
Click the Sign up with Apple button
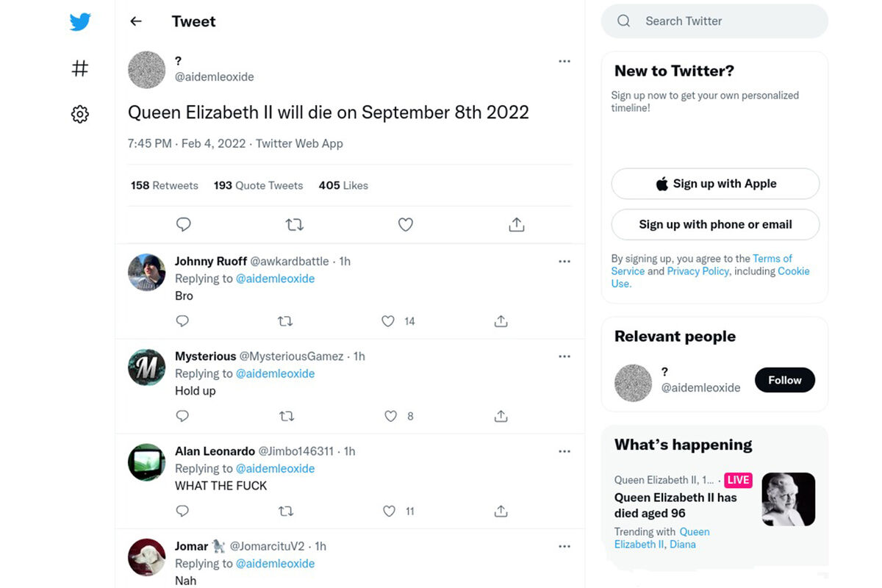pyautogui.click(x=715, y=184)
